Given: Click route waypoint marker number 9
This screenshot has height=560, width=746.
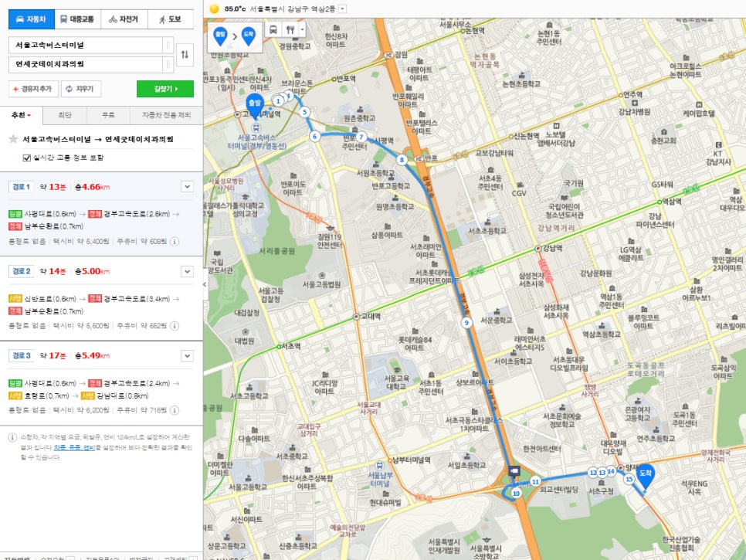Looking at the screenshot, I should pyautogui.click(x=466, y=323).
